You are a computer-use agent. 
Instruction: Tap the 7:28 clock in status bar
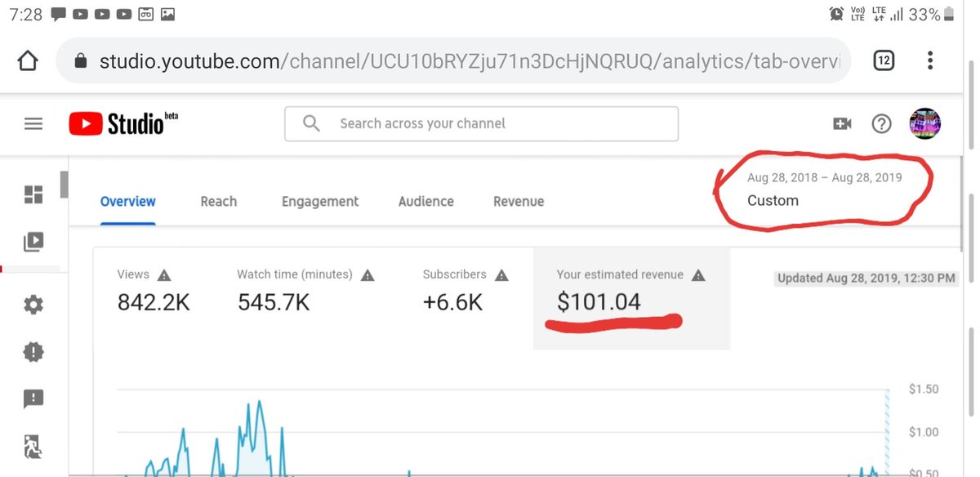[25, 15]
